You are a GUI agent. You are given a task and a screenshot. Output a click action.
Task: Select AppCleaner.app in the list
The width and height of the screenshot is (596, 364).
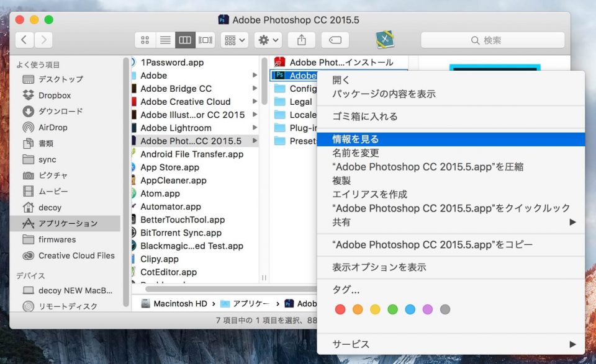pyautogui.click(x=195, y=180)
